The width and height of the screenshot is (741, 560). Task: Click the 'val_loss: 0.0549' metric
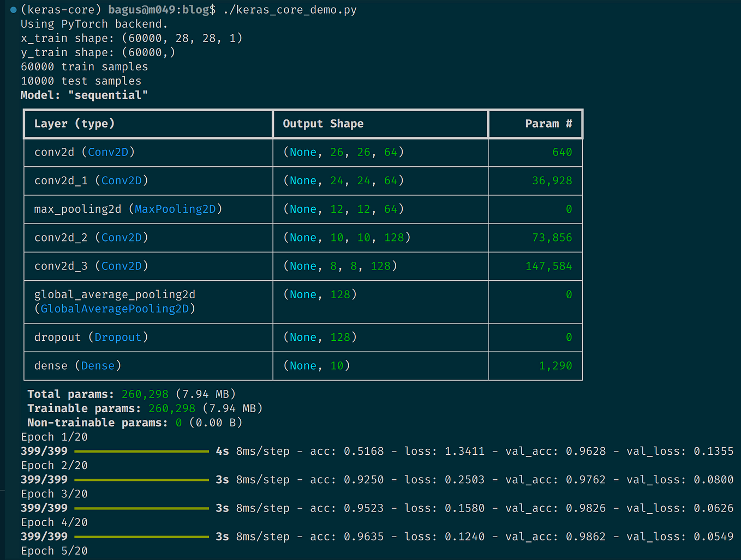pos(680,537)
